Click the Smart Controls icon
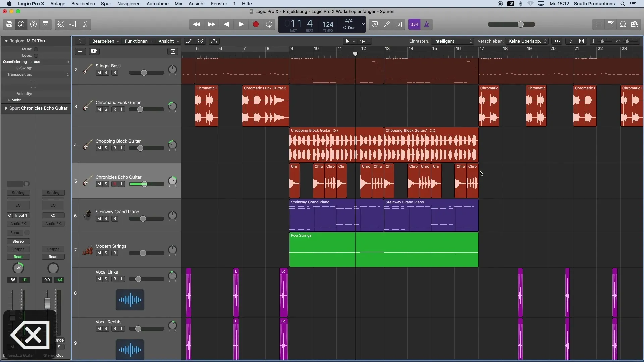This screenshot has height=362, width=644. pyautogui.click(x=61, y=24)
